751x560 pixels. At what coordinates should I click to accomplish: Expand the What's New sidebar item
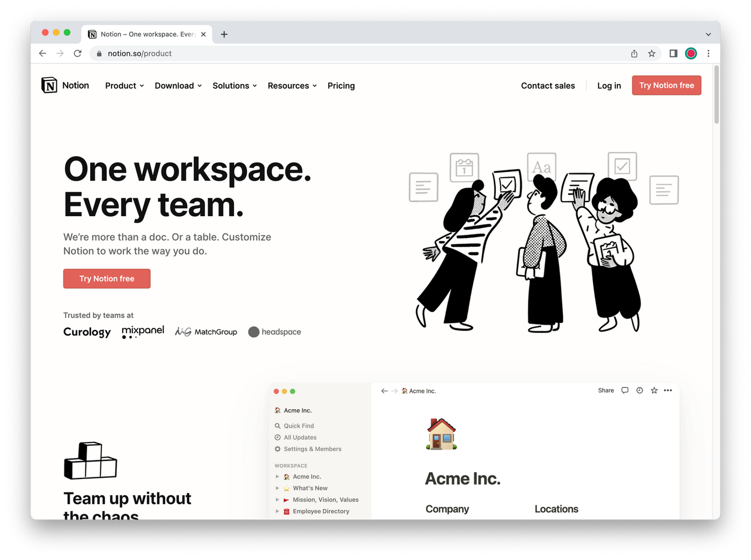coord(277,488)
